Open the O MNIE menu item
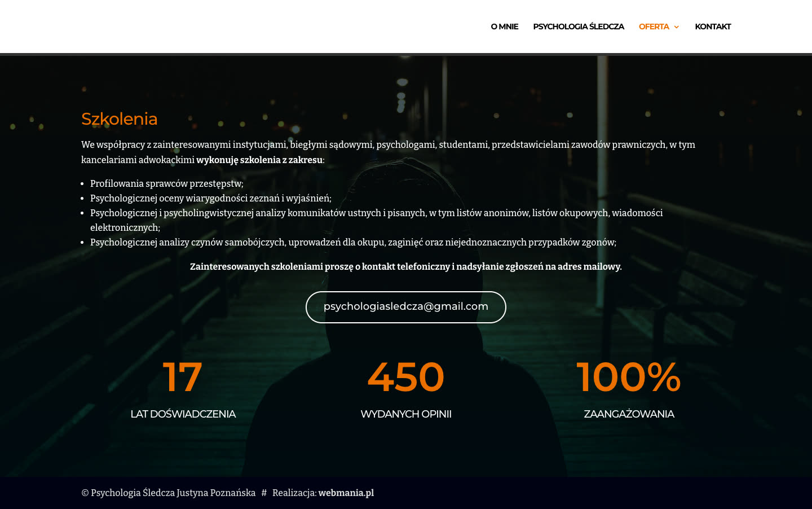 pyautogui.click(x=504, y=27)
